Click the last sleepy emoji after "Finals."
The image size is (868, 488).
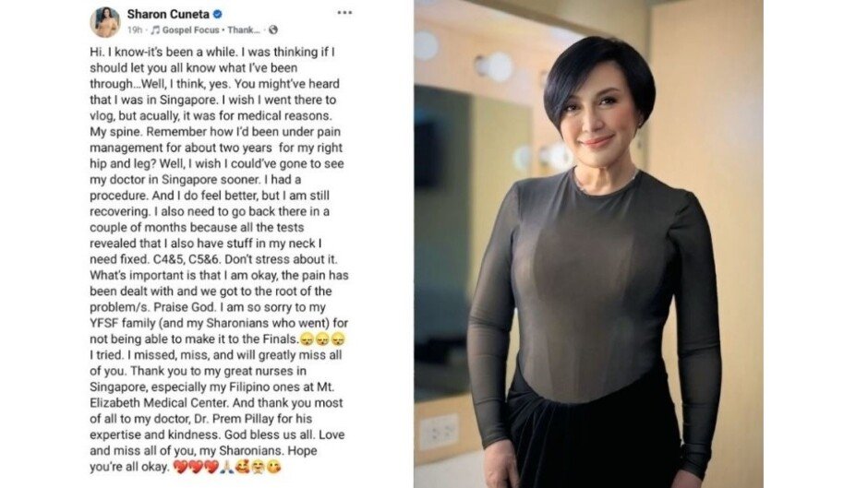click(x=338, y=339)
